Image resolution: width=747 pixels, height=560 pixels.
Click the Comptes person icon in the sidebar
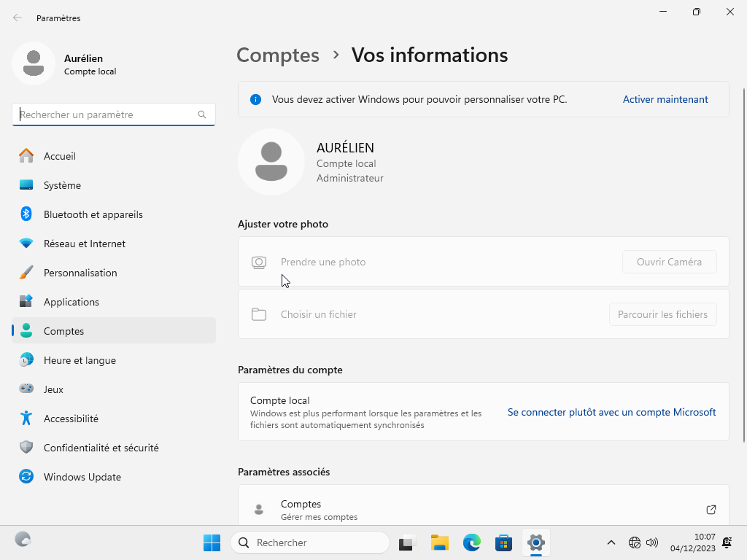(x=26, y=330)
